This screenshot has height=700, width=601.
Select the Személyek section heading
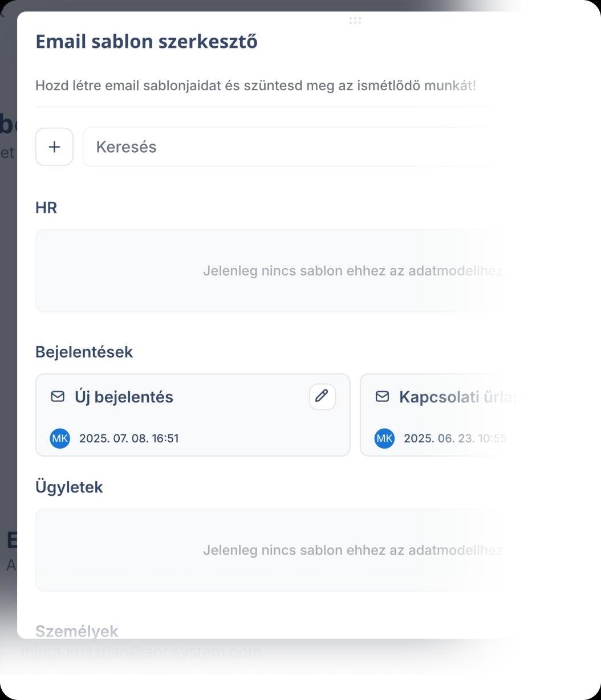tap(76, 631)
